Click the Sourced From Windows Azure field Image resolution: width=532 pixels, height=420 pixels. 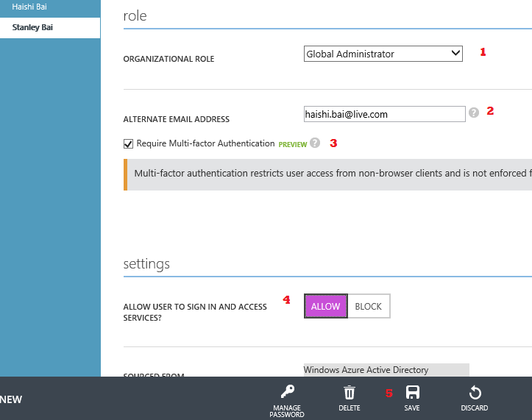pos(386,370)
